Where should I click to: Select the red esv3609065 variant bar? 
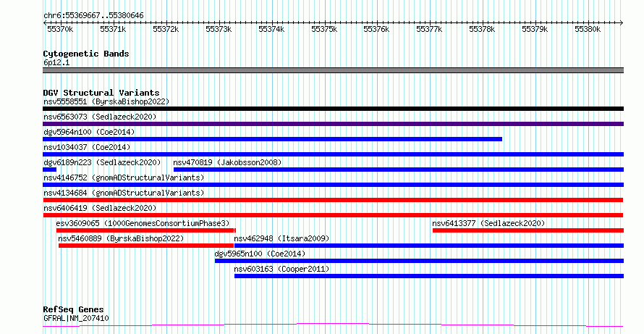[145, 230]
